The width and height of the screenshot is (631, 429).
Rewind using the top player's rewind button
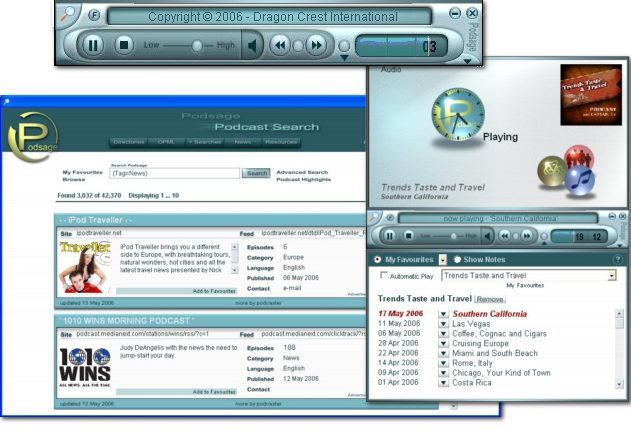coord(280,45)
